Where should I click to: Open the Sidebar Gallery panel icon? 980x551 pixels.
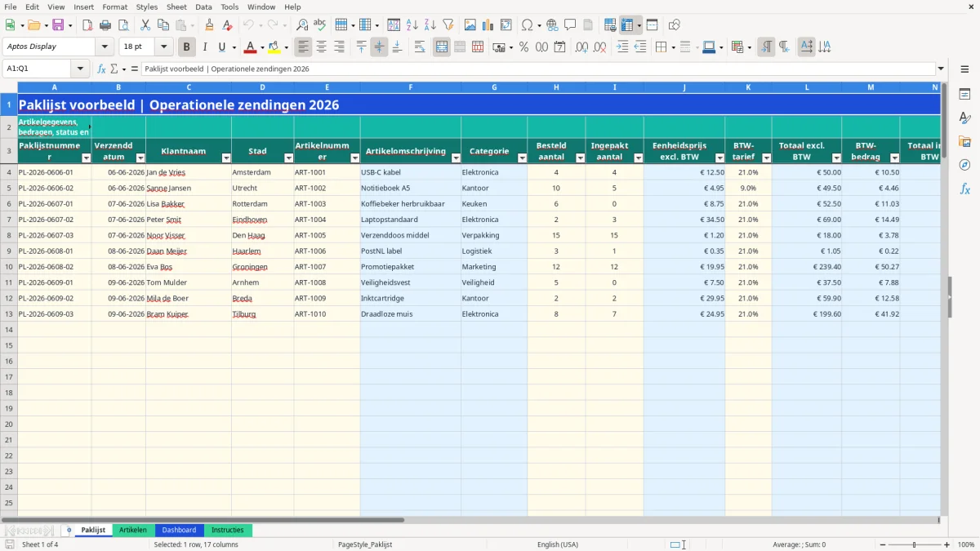point(964,142)
